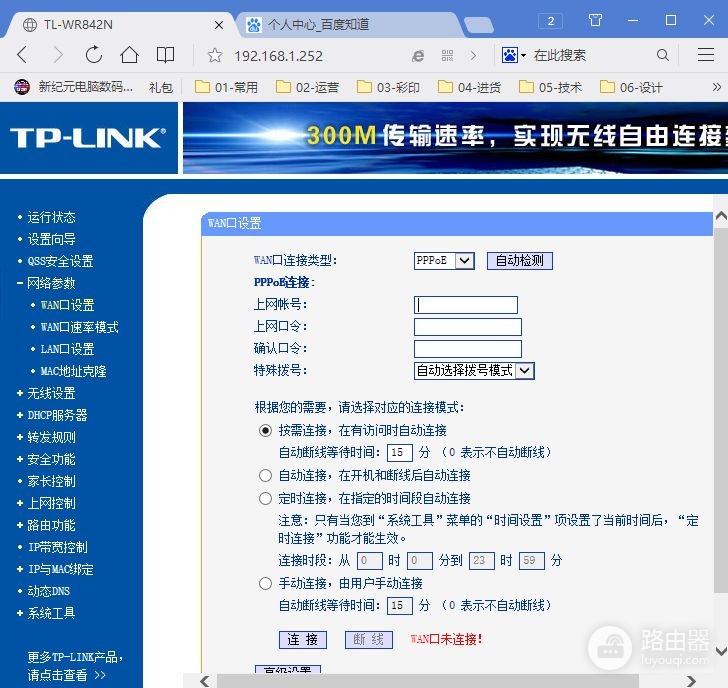Bookmark the page with the star icon
The image size is (728, 688).
214,56
